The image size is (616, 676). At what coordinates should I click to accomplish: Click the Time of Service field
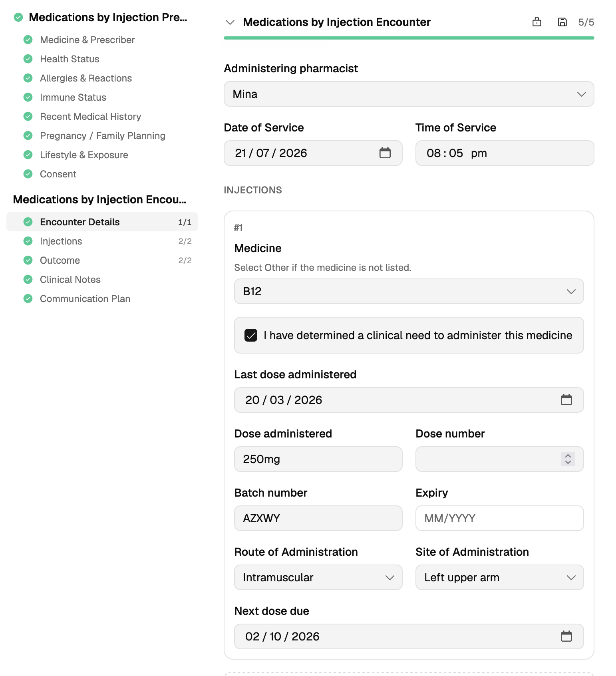point(505,153)
